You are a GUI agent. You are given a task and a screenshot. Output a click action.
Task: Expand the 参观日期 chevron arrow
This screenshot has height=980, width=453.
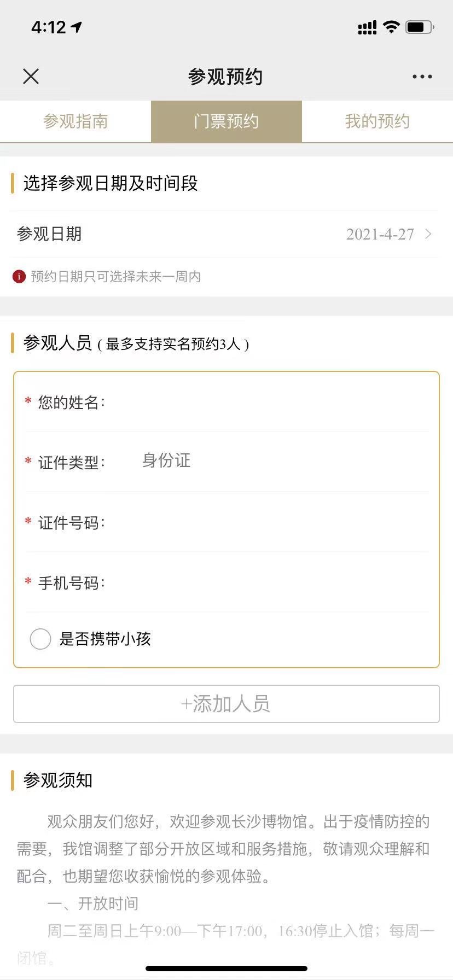point(428,234)
